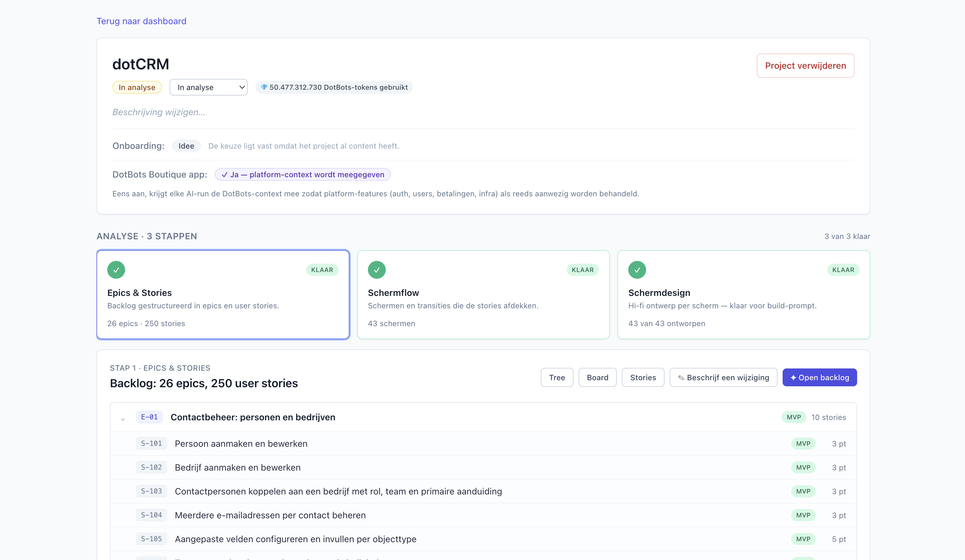Viewport: 965px width, 560px height.
Task: Open story S-103 Contactpersonen koppelen aan een bedrijf
Action: click(x=483, y=491)
